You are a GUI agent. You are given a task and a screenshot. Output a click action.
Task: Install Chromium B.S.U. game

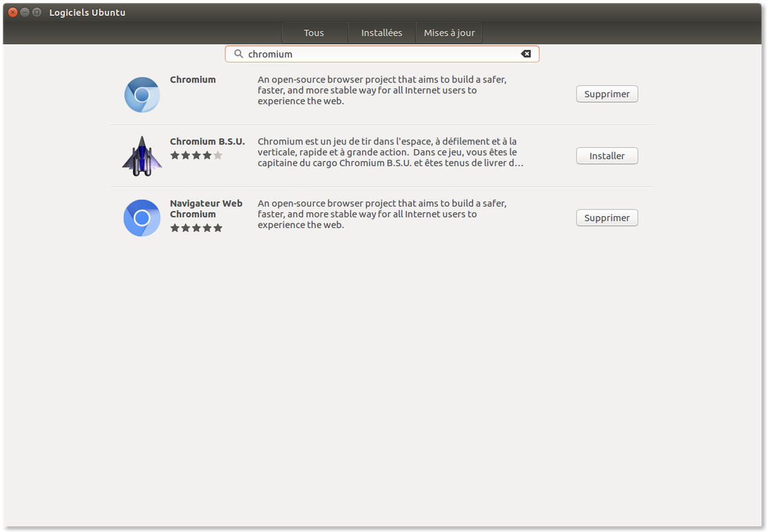(x=607, y=156)
